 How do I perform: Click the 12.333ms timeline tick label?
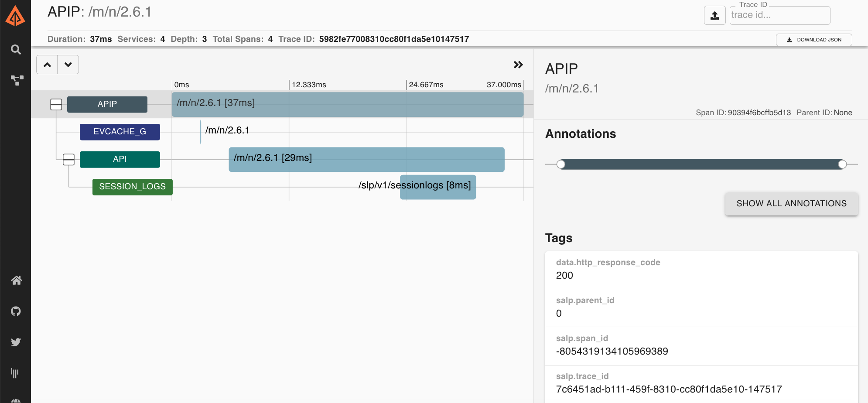click(309, 85)
